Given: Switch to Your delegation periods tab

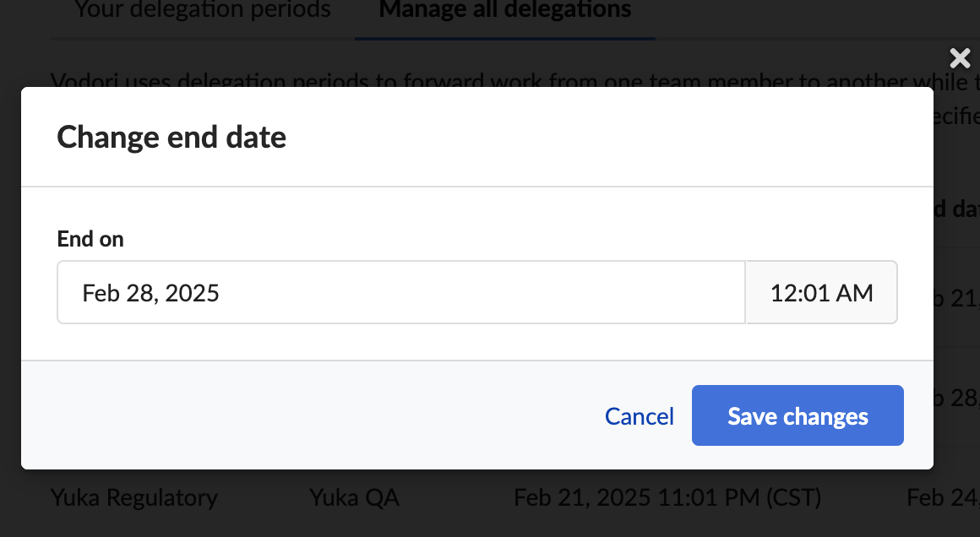Looking at the screenshot, I should pos(203,11).
